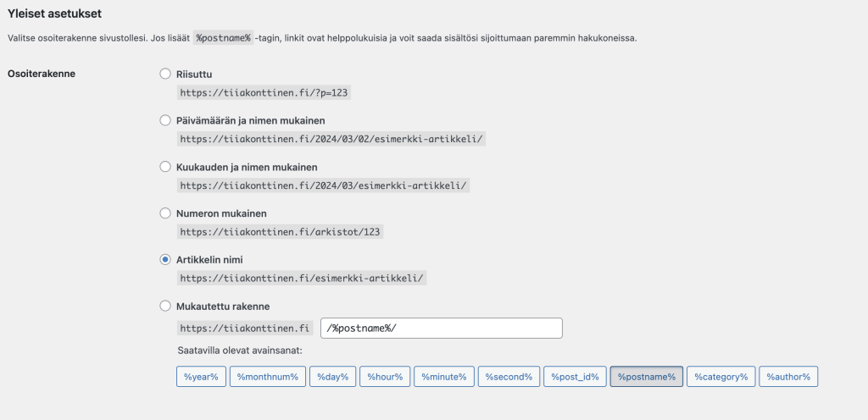The width and height of the screenshot is (868, 420).
Task: Select Kuukauden ja nimen mukainen option
Action: (165, 167)
